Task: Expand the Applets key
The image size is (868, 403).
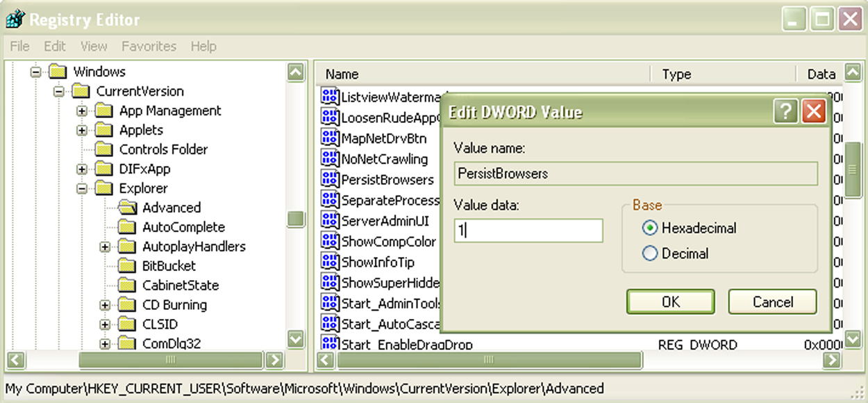Action: [x=82, y=130]
